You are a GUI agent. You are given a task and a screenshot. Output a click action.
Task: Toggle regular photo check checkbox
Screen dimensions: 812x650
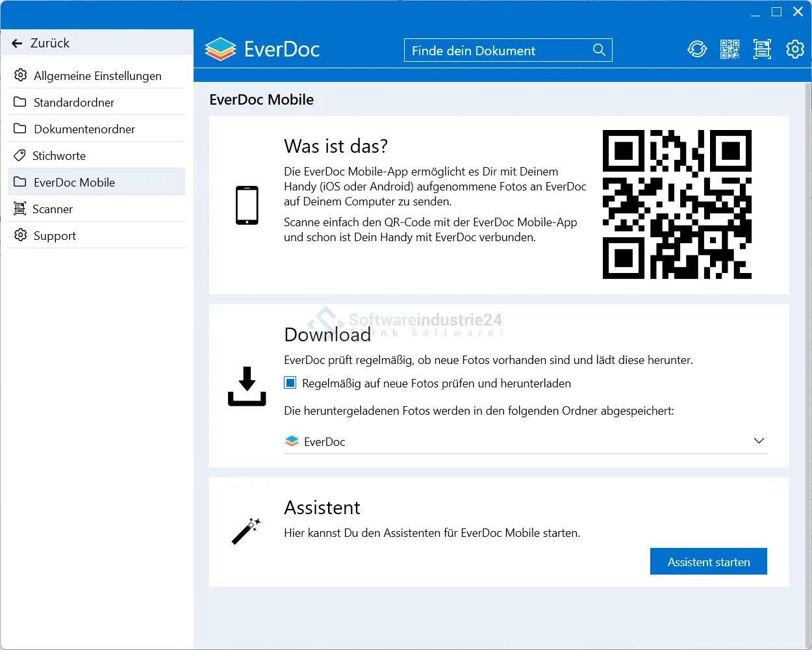point(290,383)
